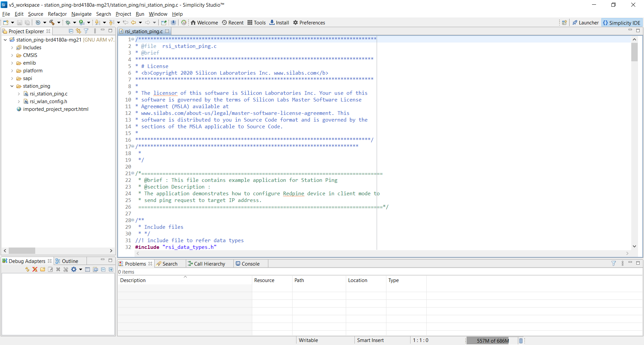Start a debug session with the Debug icon
The width and height of the screenshot is (644, 345).
69,22
